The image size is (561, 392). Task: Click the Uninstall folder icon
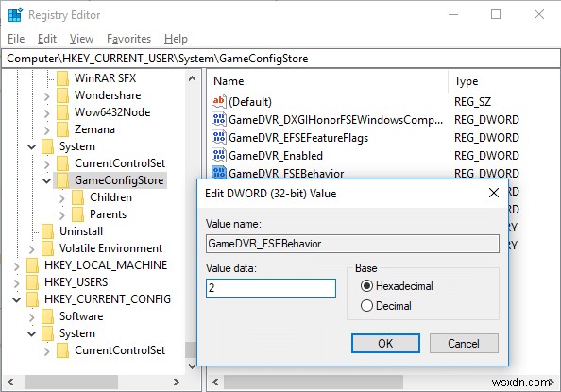(47, 231)
